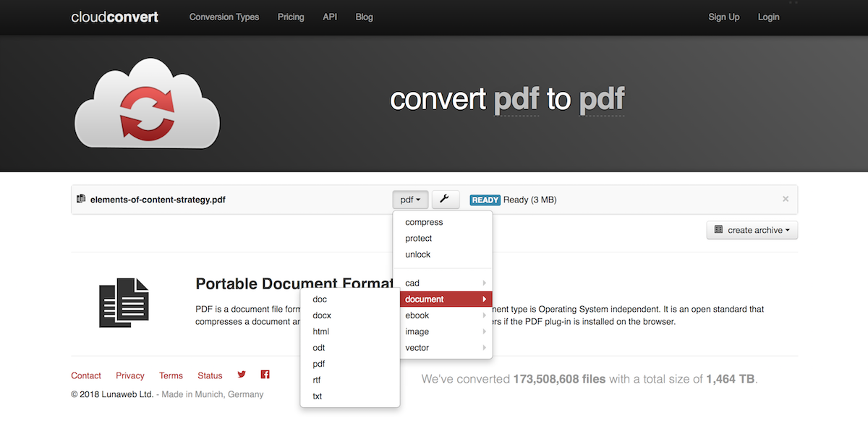Open the pdf output format dropdown
The height and width of the screenshot is (434, 868).
click(411, 200)
